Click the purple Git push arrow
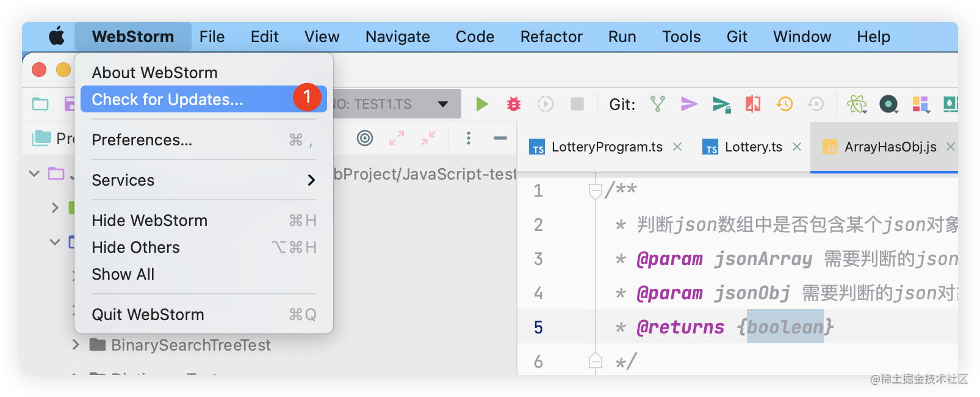 pyautogui.click(x=689, y=104)
